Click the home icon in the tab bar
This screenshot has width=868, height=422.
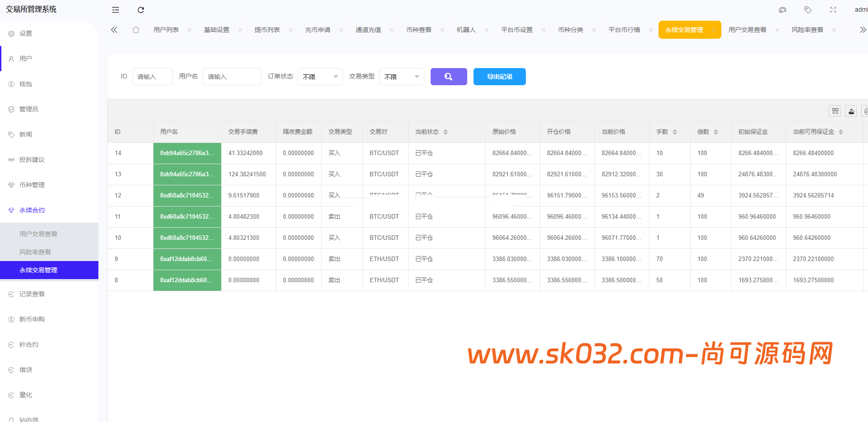pyautogui.click(x=136, y=29)
